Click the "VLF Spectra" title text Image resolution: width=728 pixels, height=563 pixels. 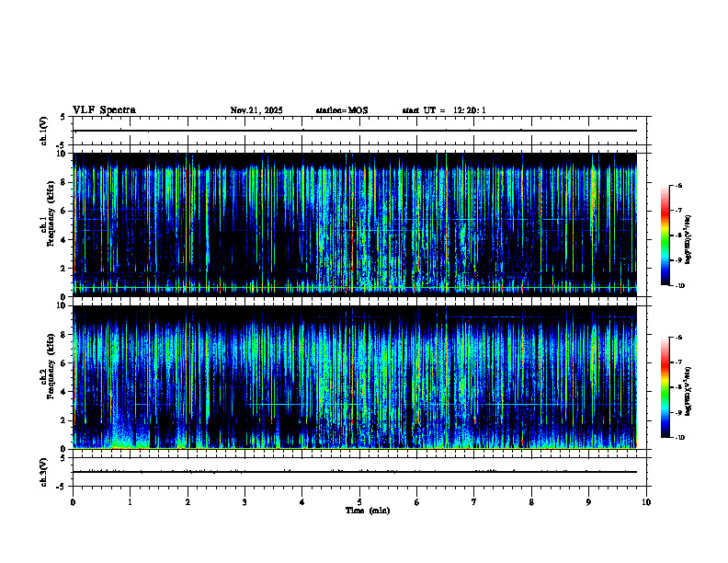(104, 109)
